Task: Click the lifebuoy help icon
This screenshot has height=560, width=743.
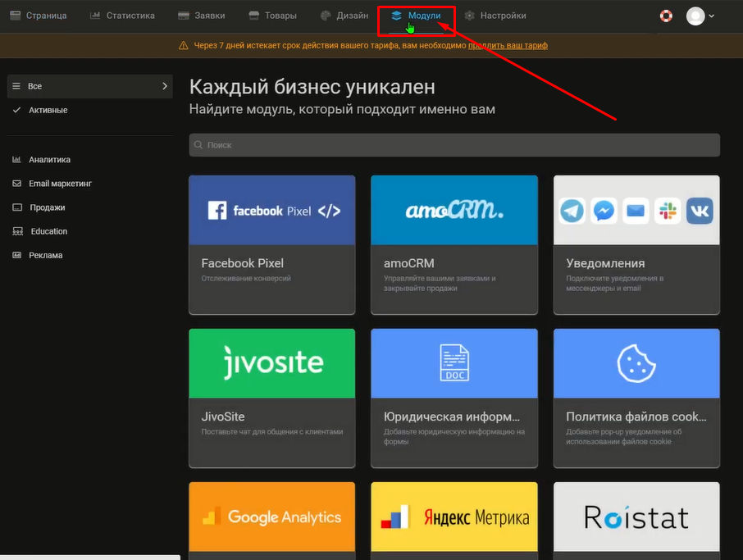Action: (666, 16)
